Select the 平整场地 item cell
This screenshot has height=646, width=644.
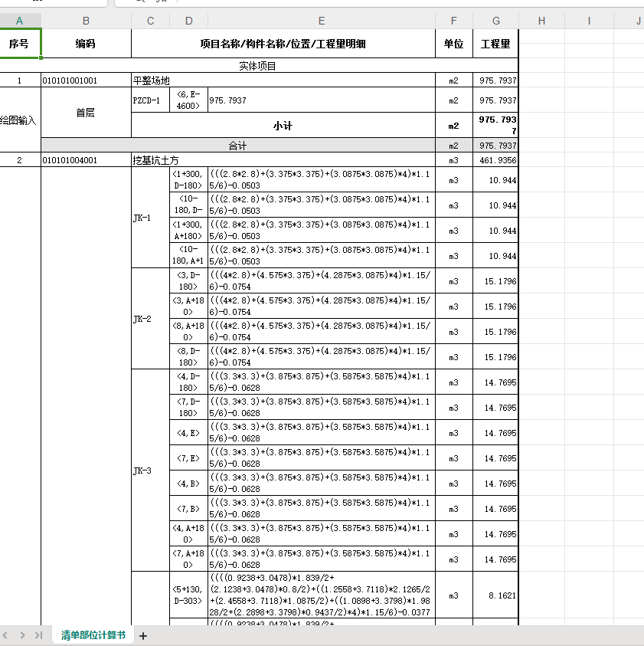283,80
